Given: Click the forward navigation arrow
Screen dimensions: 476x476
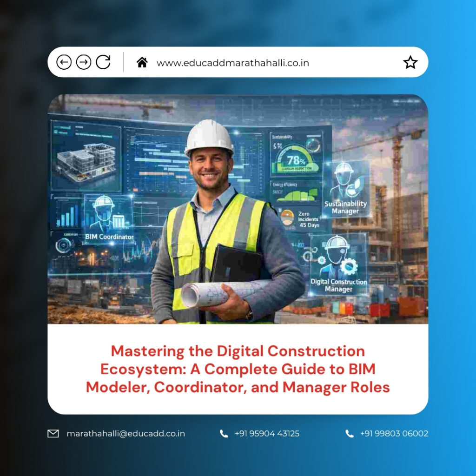Looking at the screenshot, I should click(84, 61).
